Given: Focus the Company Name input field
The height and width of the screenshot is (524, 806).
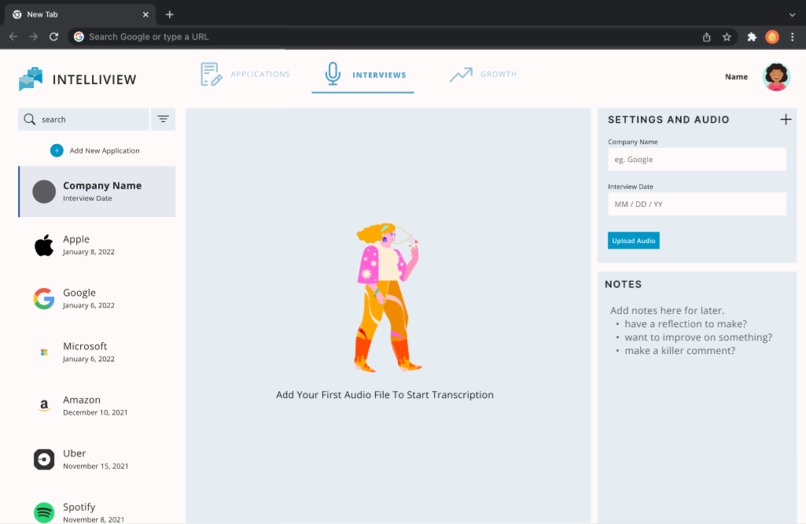Looking at the screenshot, I should tap(697, 159).
